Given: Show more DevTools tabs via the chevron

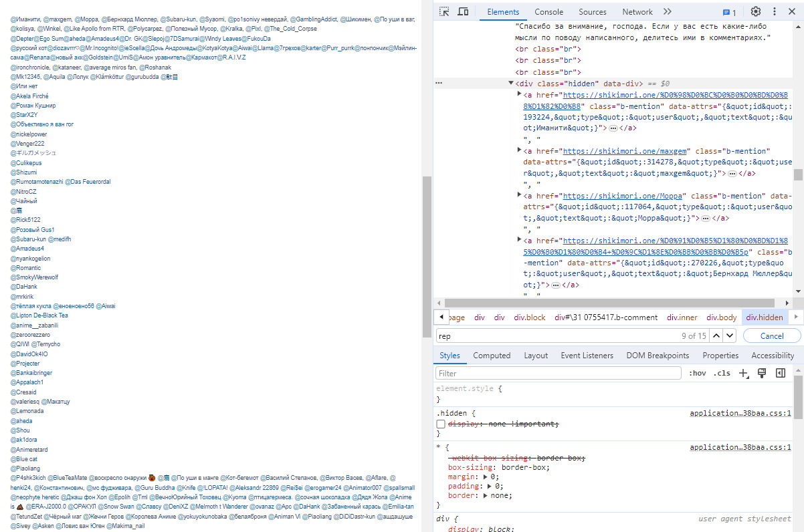Looking at the screenshot, I should point(668,11).
